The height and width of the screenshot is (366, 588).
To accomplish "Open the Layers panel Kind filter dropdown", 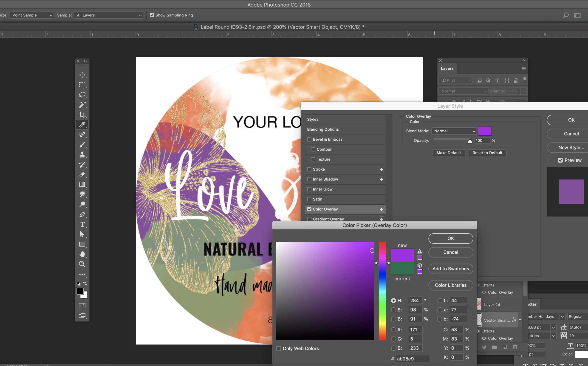I will (456, 80).
